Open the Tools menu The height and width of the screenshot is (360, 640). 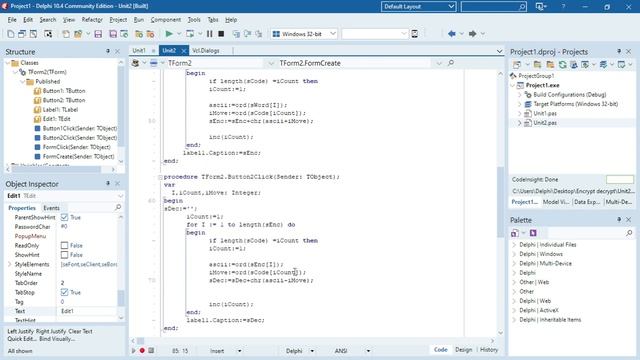(x=194, y=20)
